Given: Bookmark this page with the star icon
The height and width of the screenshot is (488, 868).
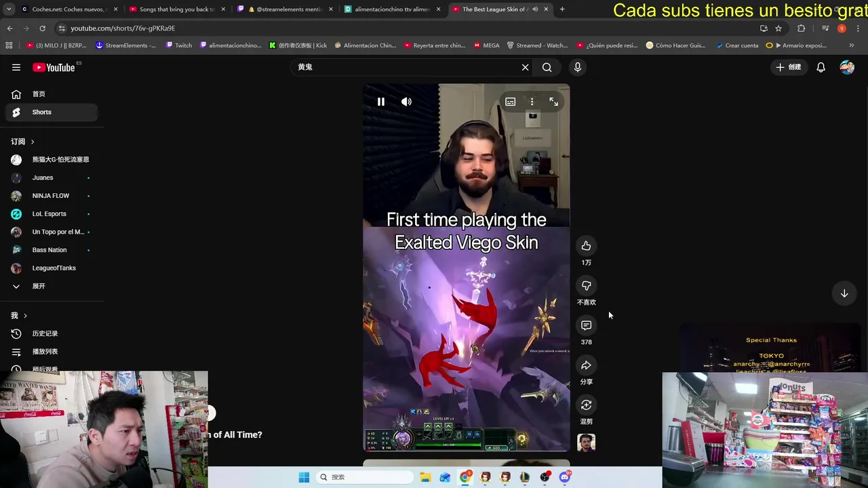Looking at the screenshot, I should (778, 28).
